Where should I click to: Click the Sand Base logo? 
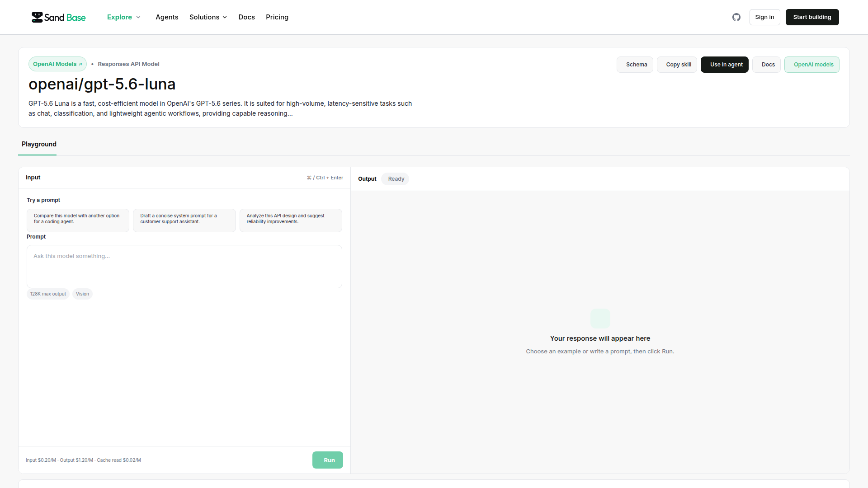click(59, 17)
